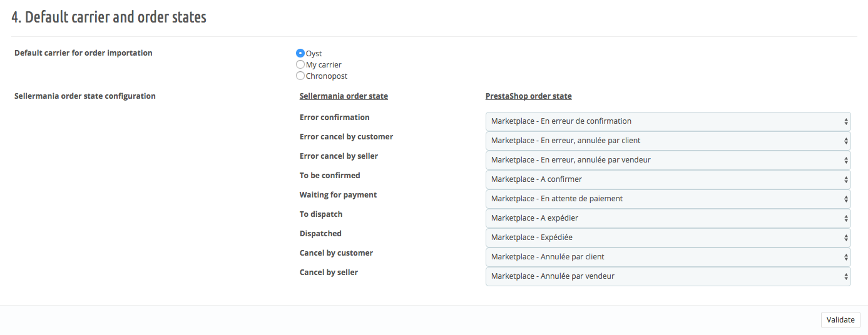Viewport: 868px width, 335px height.
Task: Open Cancel by seller state dropdown
Action: click(x=668, y=276)
